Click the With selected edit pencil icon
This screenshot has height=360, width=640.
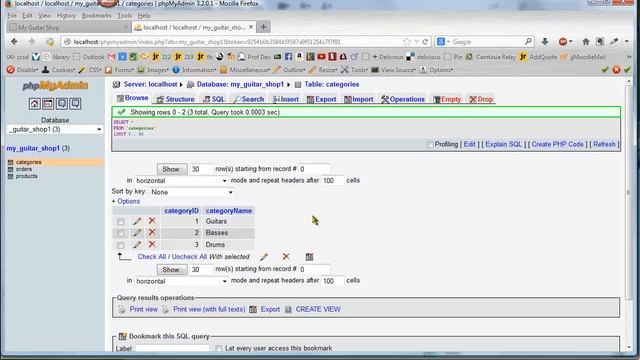264,257
